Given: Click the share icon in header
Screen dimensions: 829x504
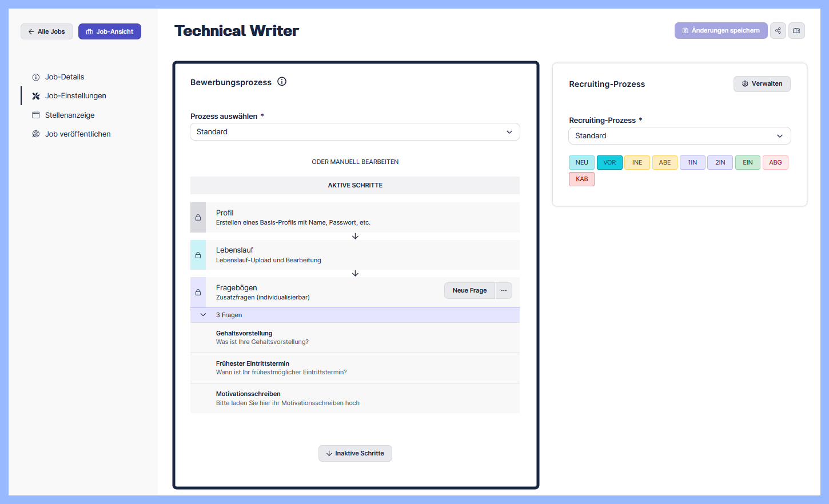Looking at the screenshot, I should 778,31.
